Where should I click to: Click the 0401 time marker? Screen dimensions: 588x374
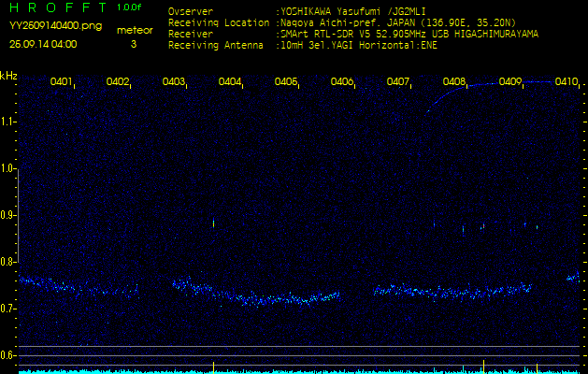[62, 82]
